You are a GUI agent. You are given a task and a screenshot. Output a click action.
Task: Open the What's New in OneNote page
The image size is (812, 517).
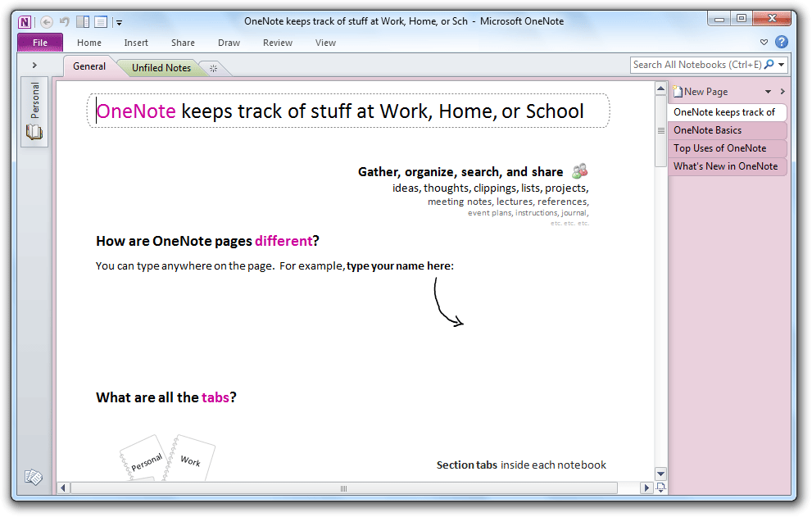point(727,167)
